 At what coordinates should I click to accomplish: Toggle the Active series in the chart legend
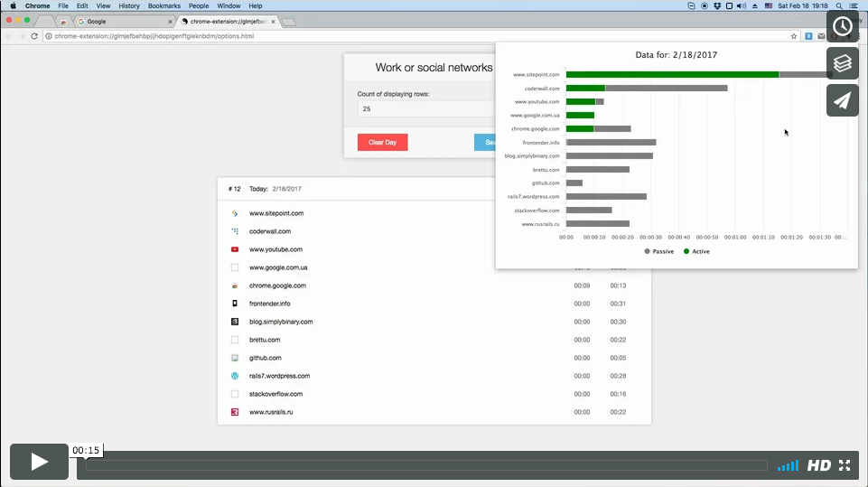pos(696,251)
